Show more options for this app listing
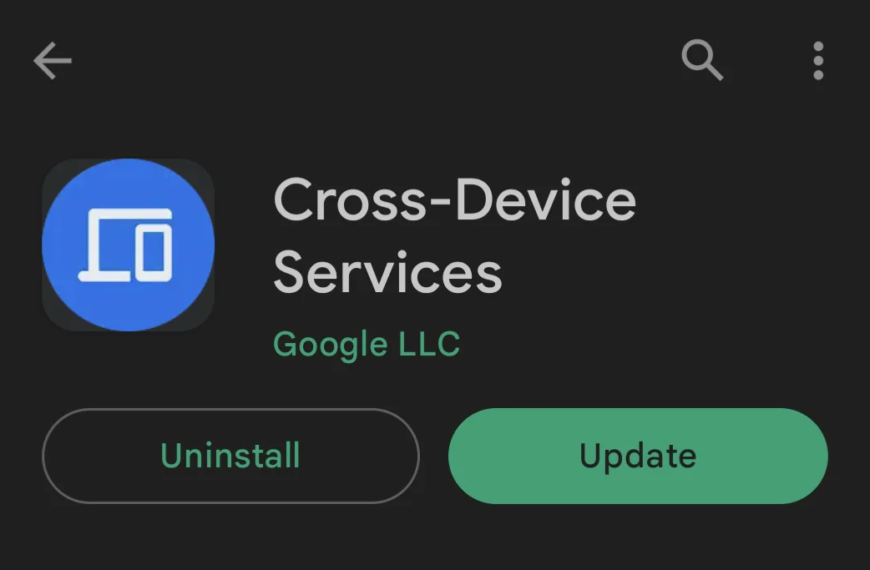This screenshot has width=870, height=570. tap(818, 60)
